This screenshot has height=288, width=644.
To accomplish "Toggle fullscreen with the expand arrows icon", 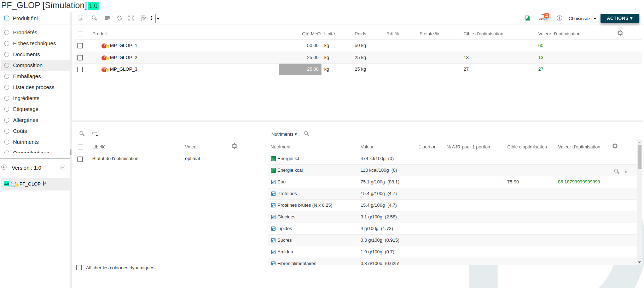I will (x=131, y=18).
